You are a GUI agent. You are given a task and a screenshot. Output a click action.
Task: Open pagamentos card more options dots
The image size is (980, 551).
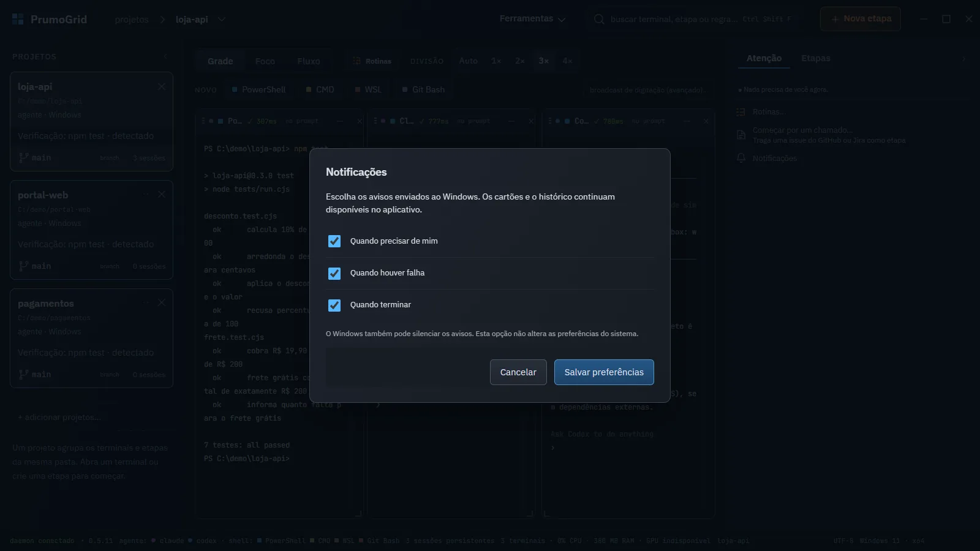pyautogui.click(x=146, y=302)
